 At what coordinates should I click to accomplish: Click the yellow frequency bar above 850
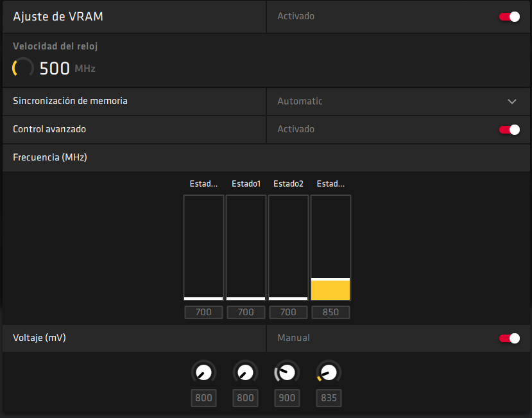(330, 290)
